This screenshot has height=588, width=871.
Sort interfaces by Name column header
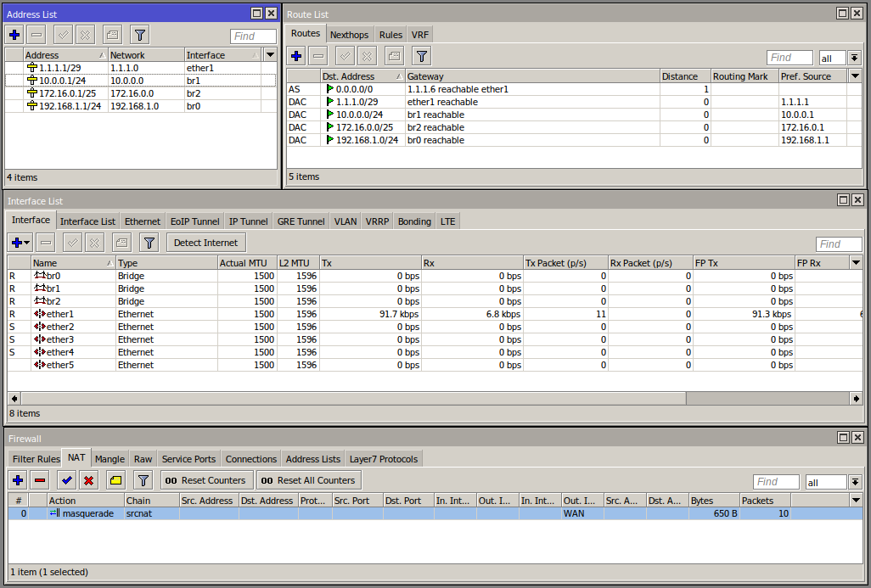tap(73, 263)
